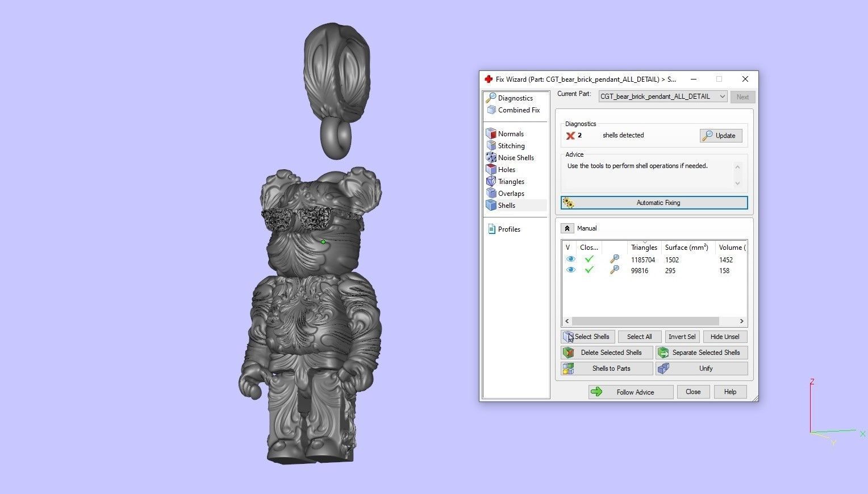Run Automatic Fixing

point(654,203)
